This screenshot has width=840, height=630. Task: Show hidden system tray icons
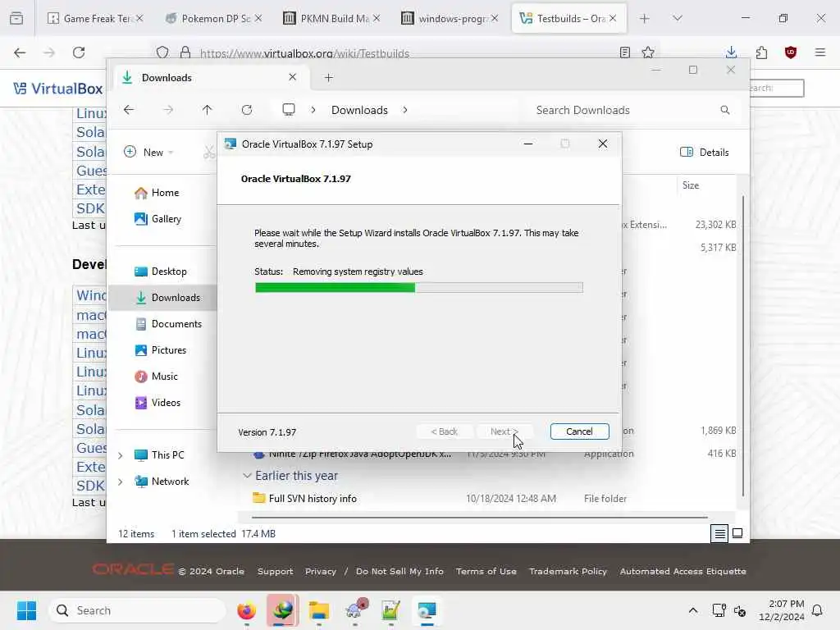(x=692, y=610)
